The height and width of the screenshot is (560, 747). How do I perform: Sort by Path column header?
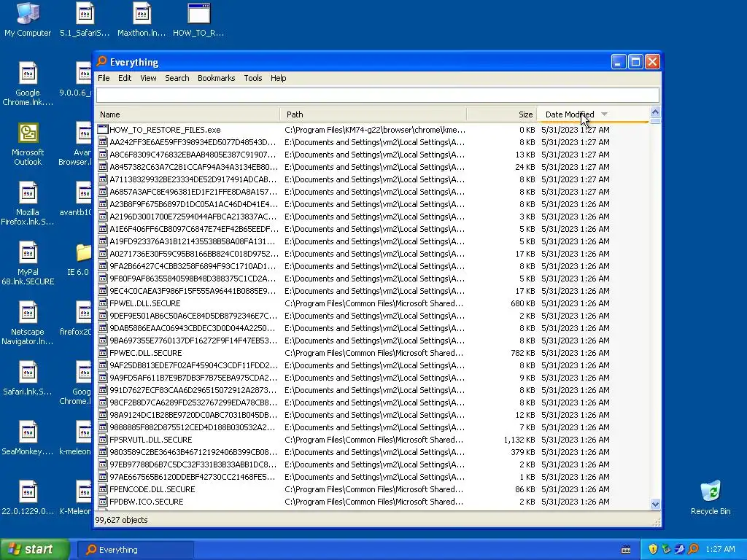(x=373, y=114)
